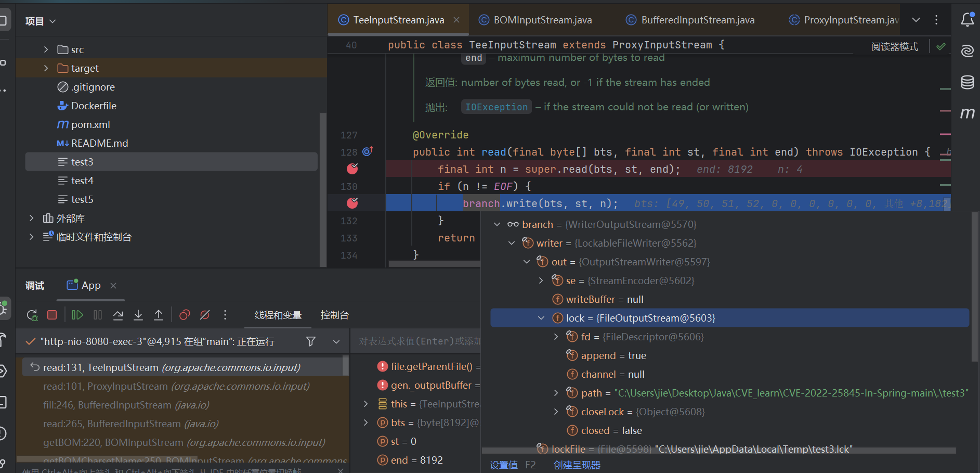This screenshot has height=473, width=980.
Task: Click the green inspection checkmark
Action: click(941, 46)
